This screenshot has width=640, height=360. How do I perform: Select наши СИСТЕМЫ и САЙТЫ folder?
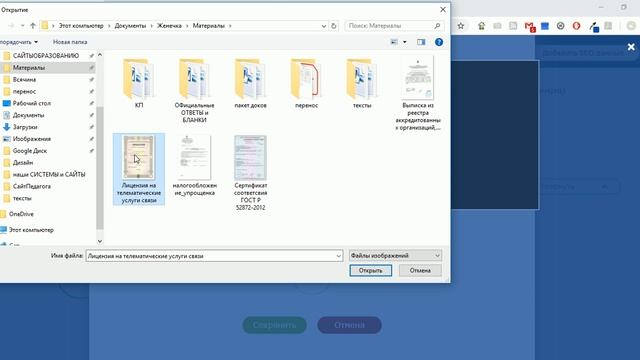tap(48, 174)
